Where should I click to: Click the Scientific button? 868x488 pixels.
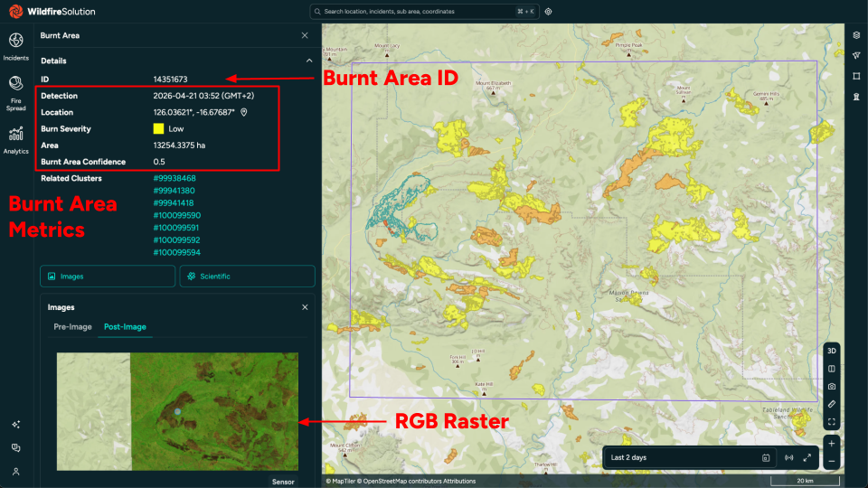247,277
